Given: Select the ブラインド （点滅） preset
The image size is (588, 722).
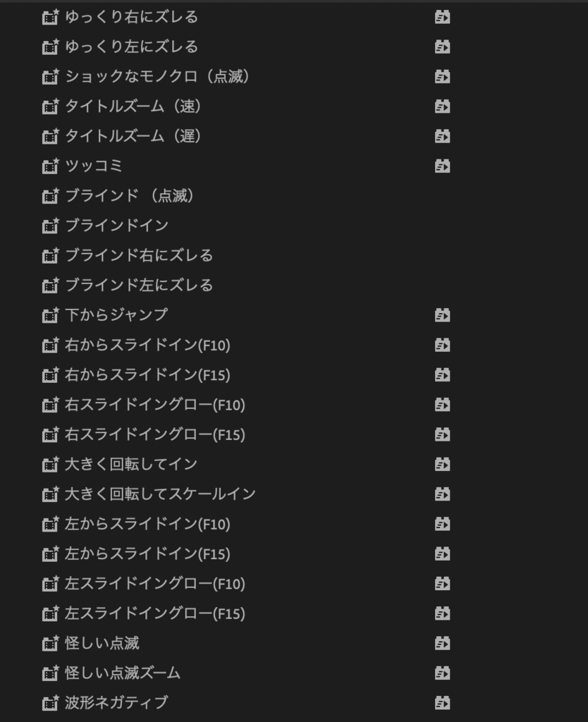Looking at the screenshot, I should [x=130, y=196].
